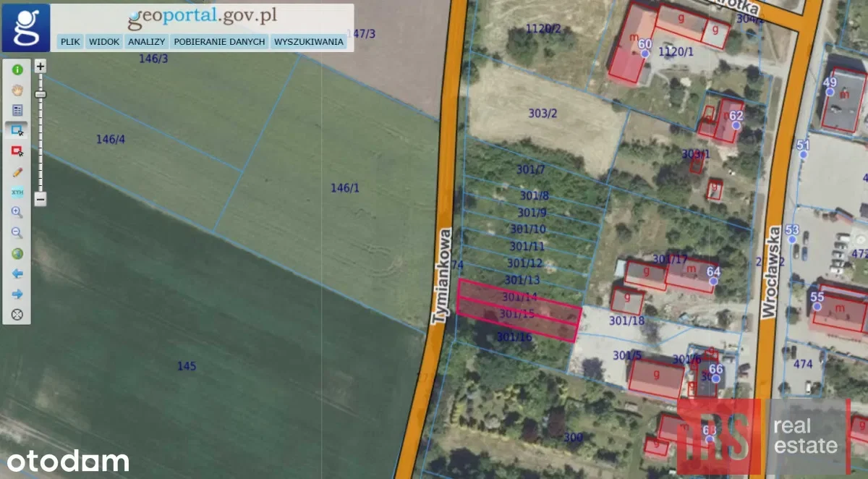The image size is (868, 479).
Task: Activate the blue rectangle selection tool
Action: coord(17,131)
